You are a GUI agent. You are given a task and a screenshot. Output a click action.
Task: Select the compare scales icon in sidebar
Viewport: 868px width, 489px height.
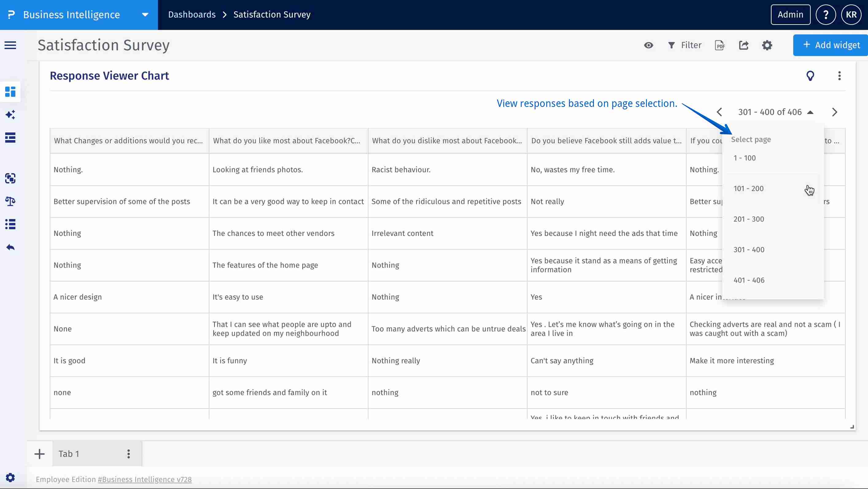(10, 201)
